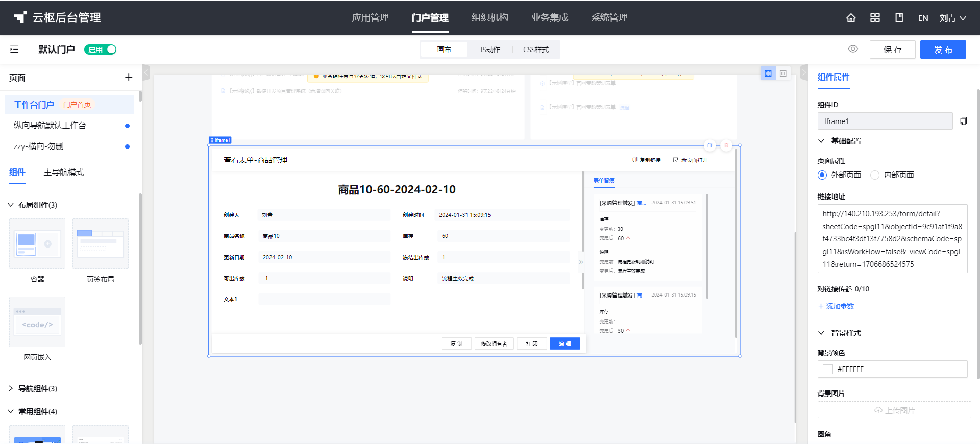Viewport: 980px width, 444px height.
Task: Collapse the 常用组件(4) group
Action: point(11,411)
